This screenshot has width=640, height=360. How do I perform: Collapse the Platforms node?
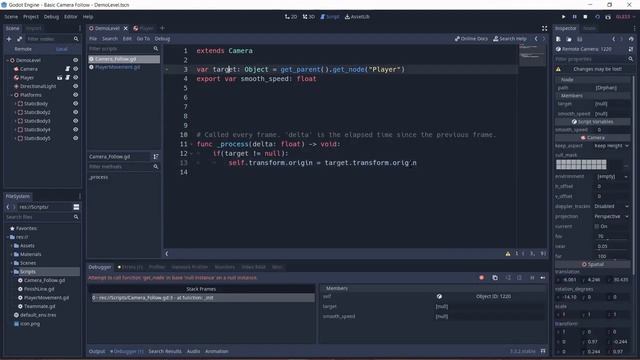[11, 95]
